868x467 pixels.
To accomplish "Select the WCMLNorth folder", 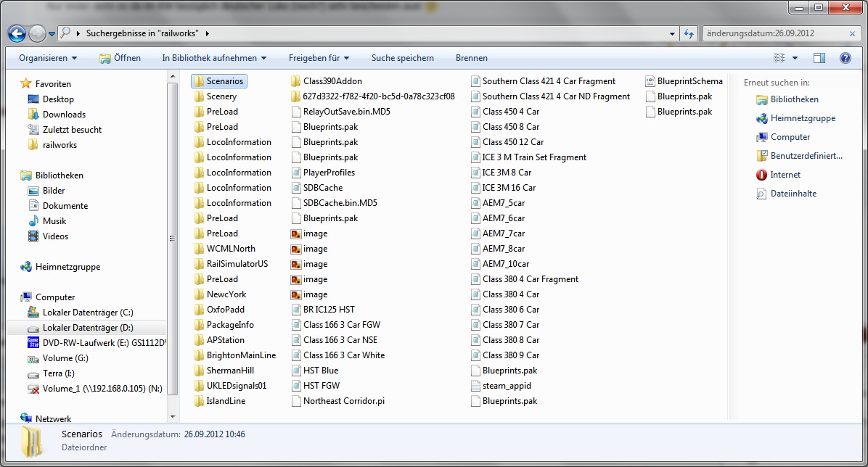I will 225,249.
